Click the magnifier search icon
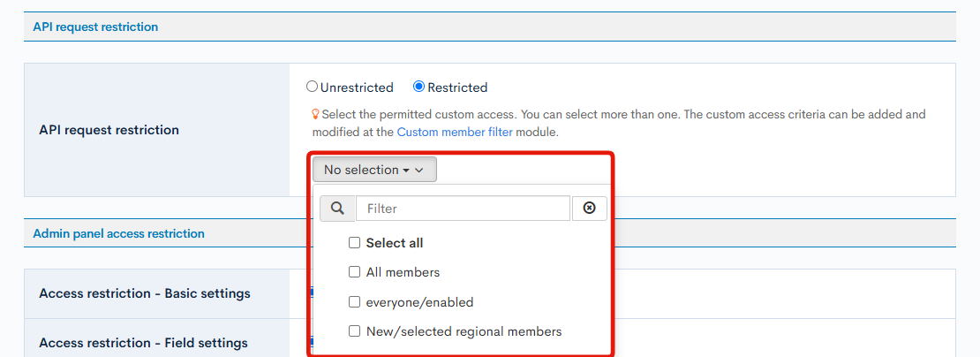This screenshot has height=357, width=980. [x=336, y=209]
